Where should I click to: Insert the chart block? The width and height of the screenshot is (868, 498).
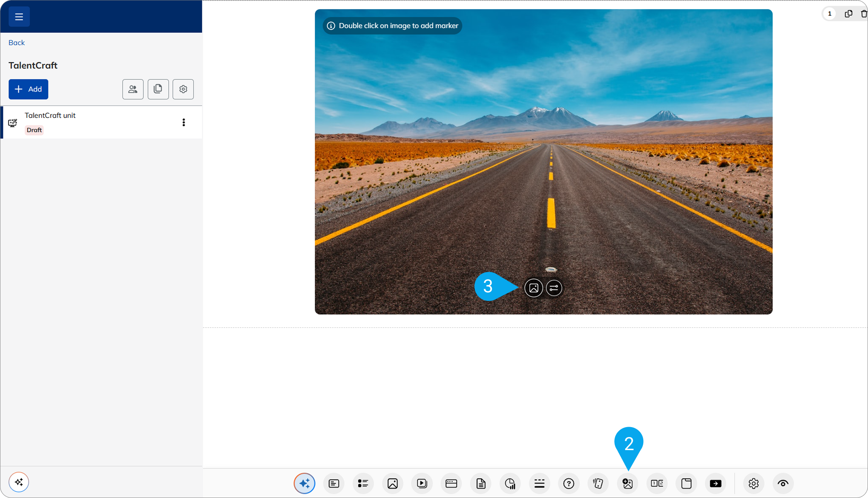coord(510,483)
